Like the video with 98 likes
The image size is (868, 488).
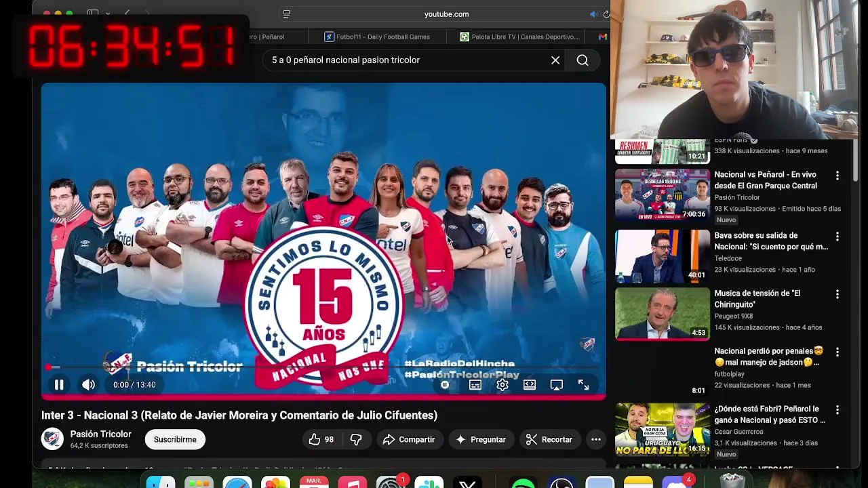[321, 439]
